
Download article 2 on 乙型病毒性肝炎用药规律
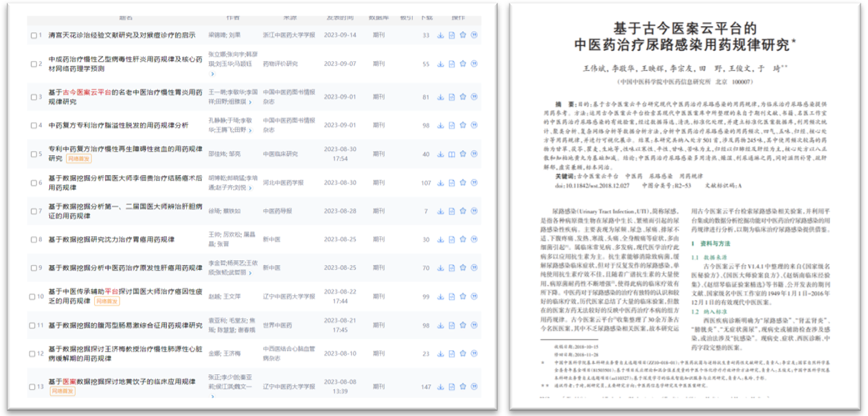[x=440, y=64]
